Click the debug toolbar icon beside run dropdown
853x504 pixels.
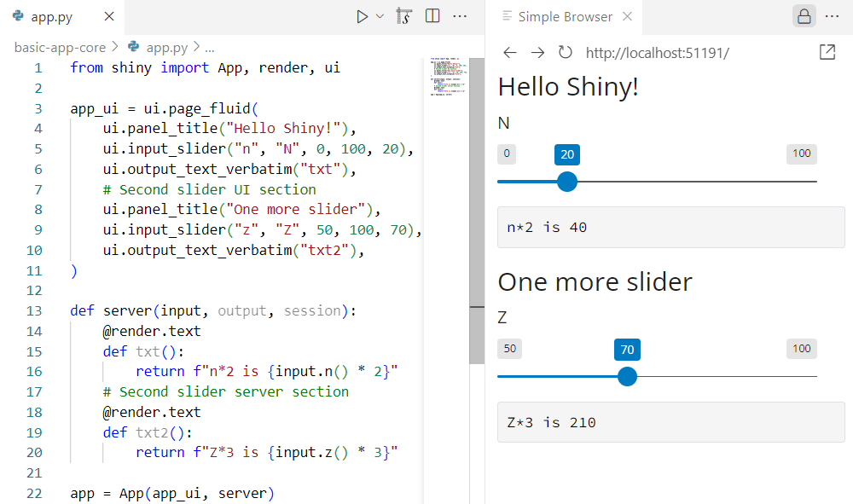click(404, 16)
